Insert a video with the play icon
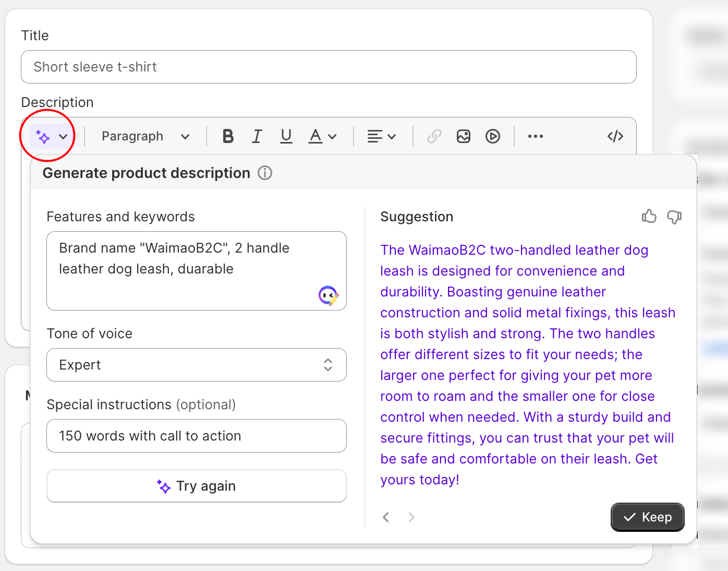 pyautogui.click(x=493, y=137)
